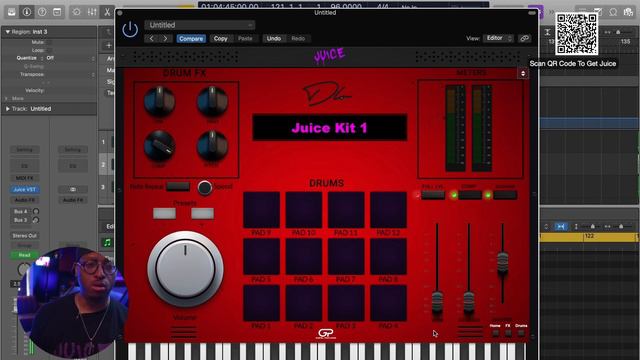
Task: Toggle the blue catch playhead button
Action: (561, 227)
